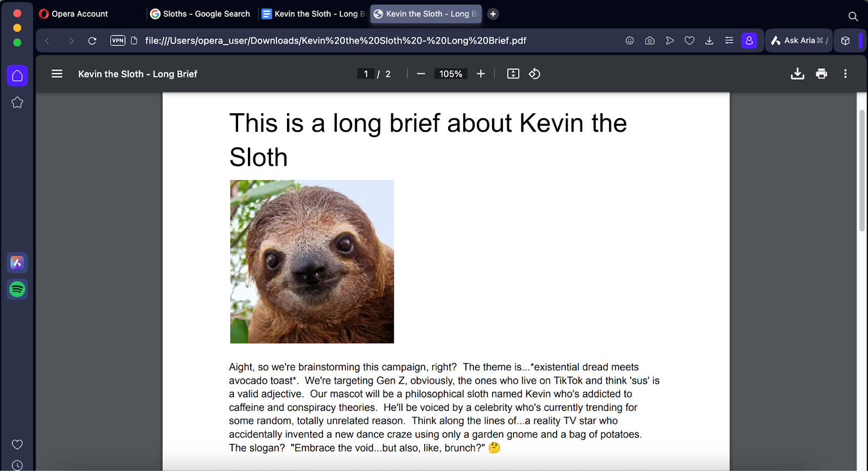Click the sloth photo in the PDF
This screenshot has width=868, height=471.
[312, 262]
